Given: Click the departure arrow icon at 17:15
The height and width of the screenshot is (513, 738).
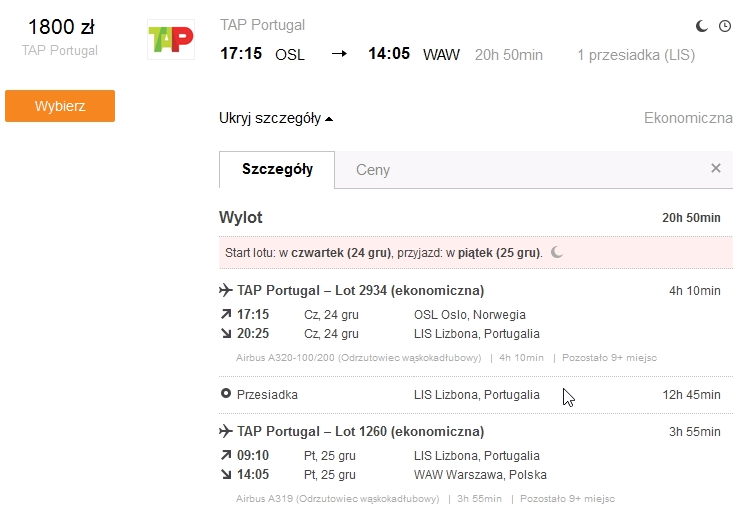Looking at the screenshot, I should pos(226,313).
